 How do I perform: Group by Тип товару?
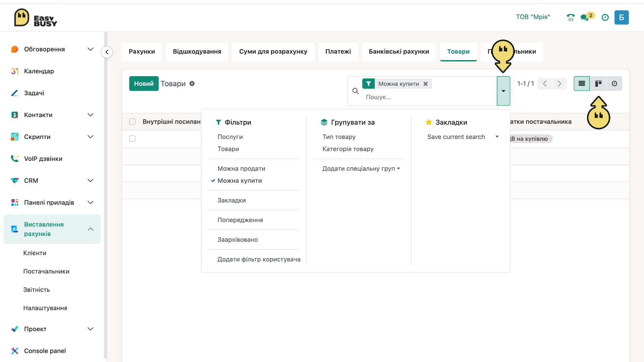click(x=339, y=137)
